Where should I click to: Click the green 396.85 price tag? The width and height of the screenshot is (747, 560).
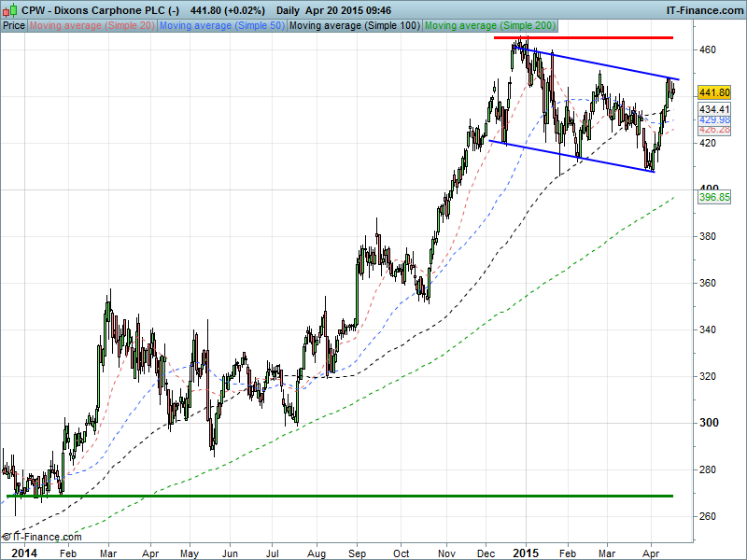(713, 198)
